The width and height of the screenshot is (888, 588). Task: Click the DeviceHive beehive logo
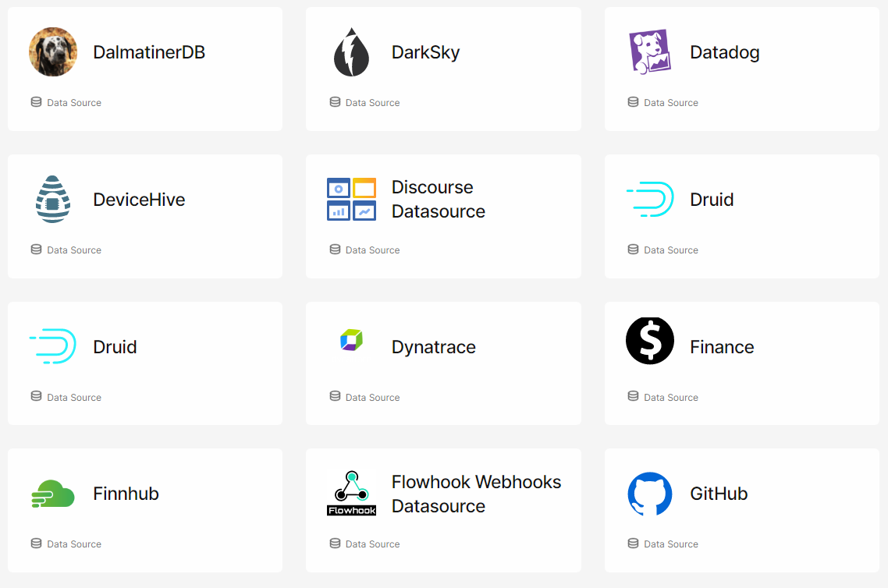click(53, 199)
